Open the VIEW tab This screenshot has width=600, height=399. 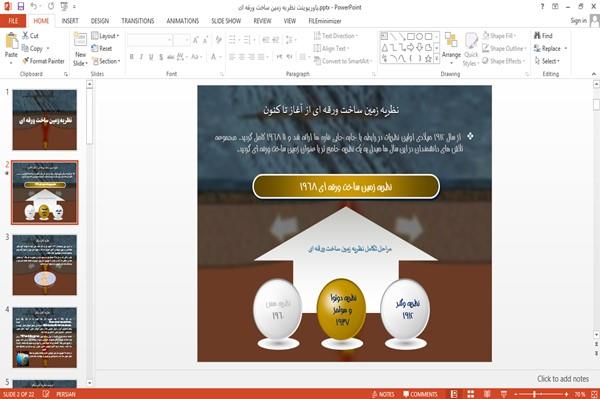coord(290,21)
